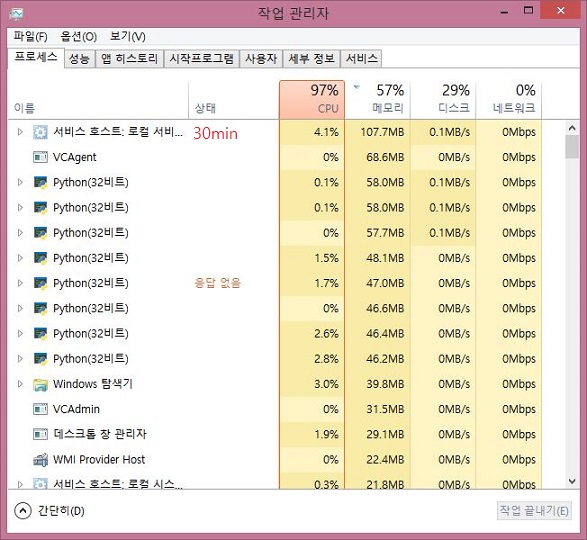Click the process list scrollbar thumb
Screen dimensions: 587x540
pos(572,147)
